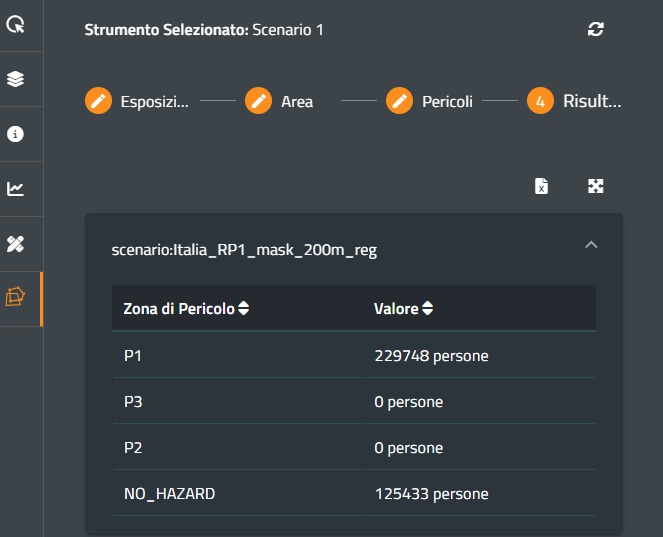Open the line chart panel in sidebar
This screenshot has height=537, width=663.
pyautogui.click(x=16, y=189)
